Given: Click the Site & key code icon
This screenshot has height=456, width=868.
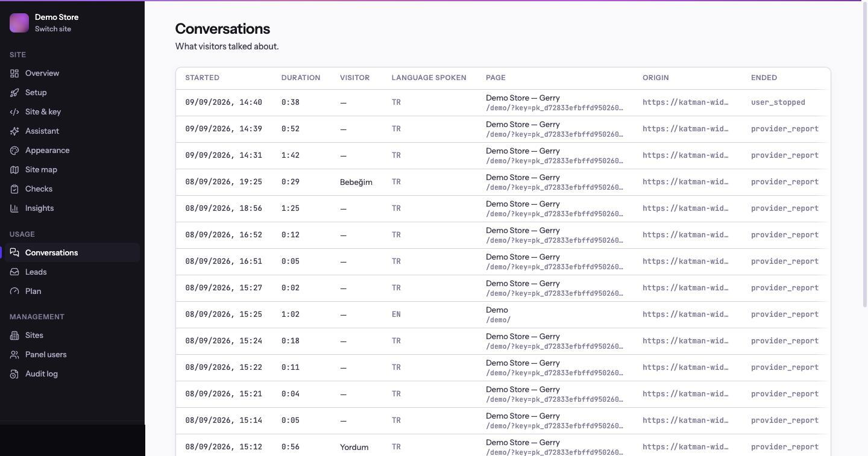Looking at the screenshot, I should pyautogui.click(x=14, y=112).
